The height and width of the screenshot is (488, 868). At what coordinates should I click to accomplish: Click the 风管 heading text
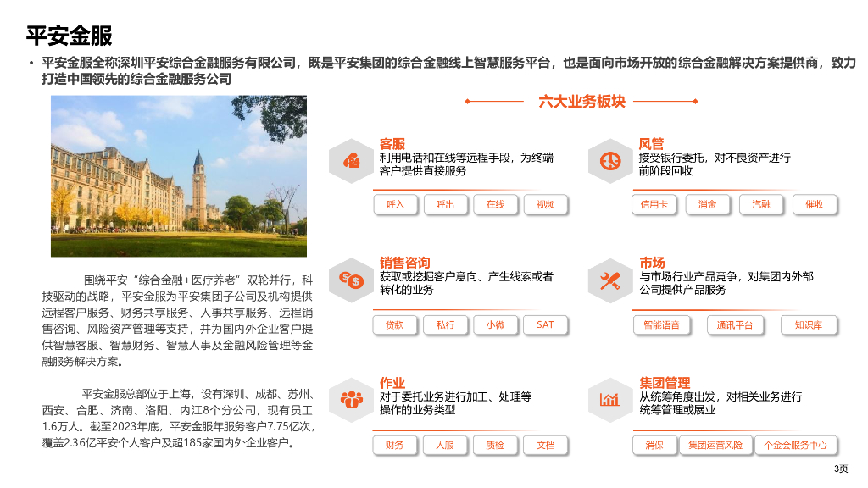click(x=651, y=144)
